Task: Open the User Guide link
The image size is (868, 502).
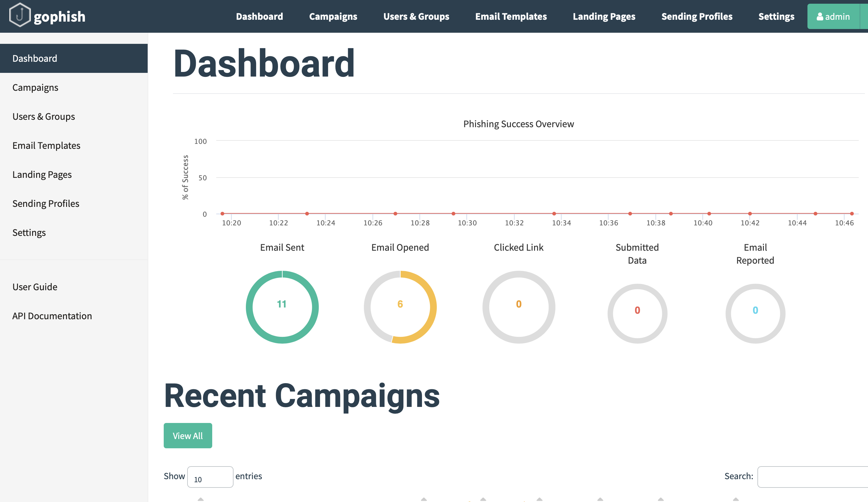Action: (x=35, y=287)
